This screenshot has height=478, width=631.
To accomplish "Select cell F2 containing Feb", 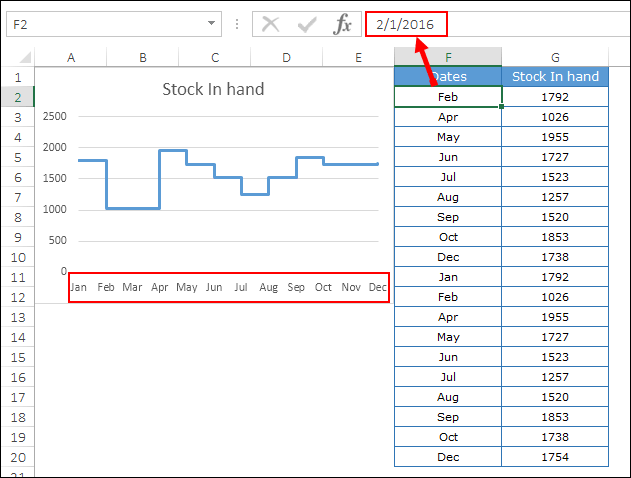I will click(448, 97).
